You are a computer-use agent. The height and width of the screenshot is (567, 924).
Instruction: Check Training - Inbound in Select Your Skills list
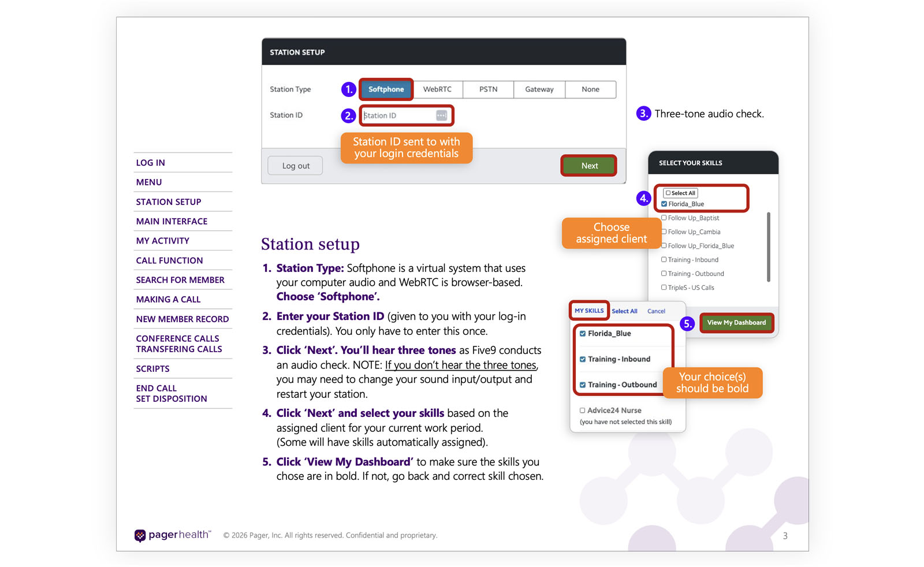click(664, 260)
